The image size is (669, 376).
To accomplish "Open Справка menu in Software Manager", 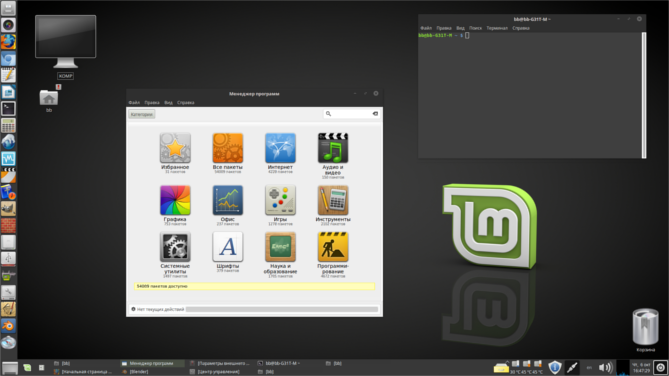I will [x=186, y=102].
